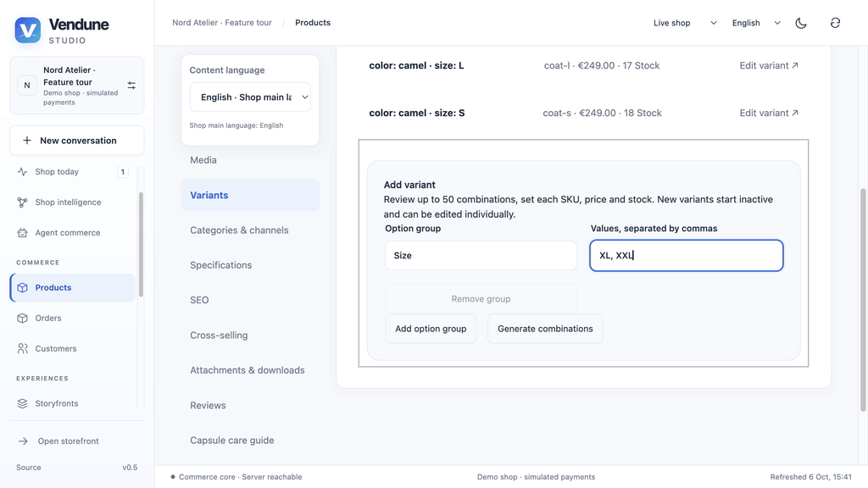Click the coat-l · €249.00 · 17 Stock text
This screenshot has width=868, height=488.
click(602, 65)
